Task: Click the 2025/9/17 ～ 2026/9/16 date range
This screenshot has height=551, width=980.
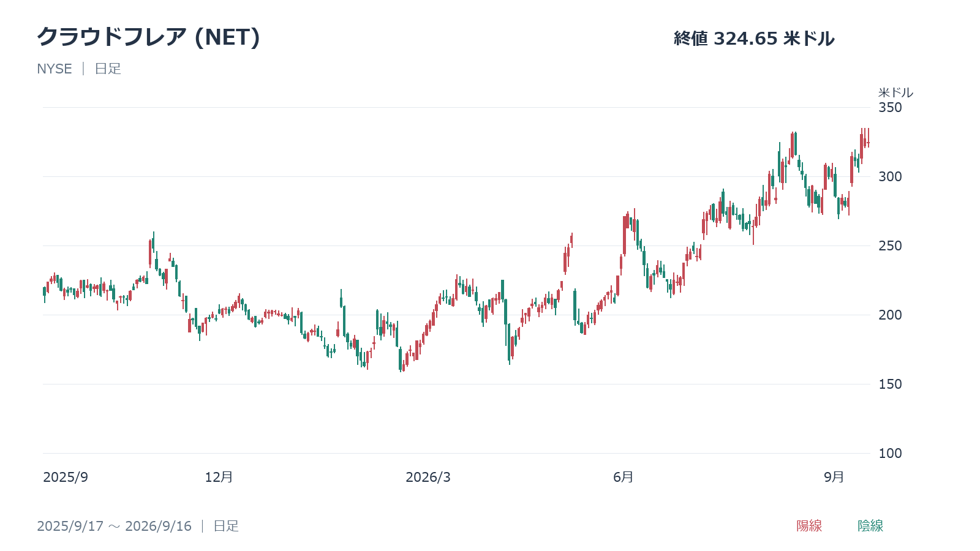Action: pos(114,526)
